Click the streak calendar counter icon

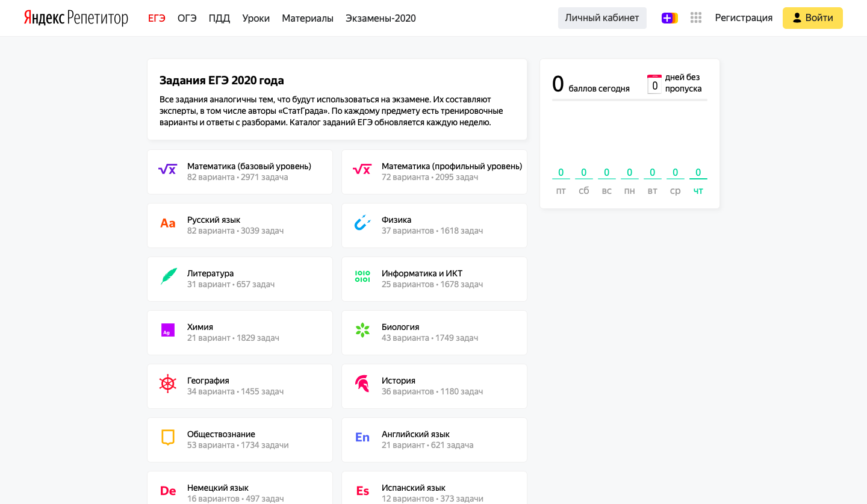654,84
